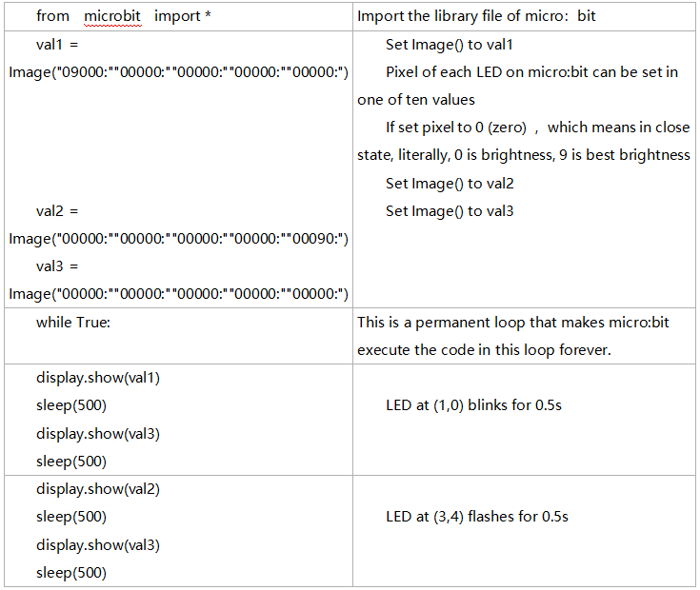700x590 pixels.
Task: Click the Image string starting with 09000
Action: (178, 72)
